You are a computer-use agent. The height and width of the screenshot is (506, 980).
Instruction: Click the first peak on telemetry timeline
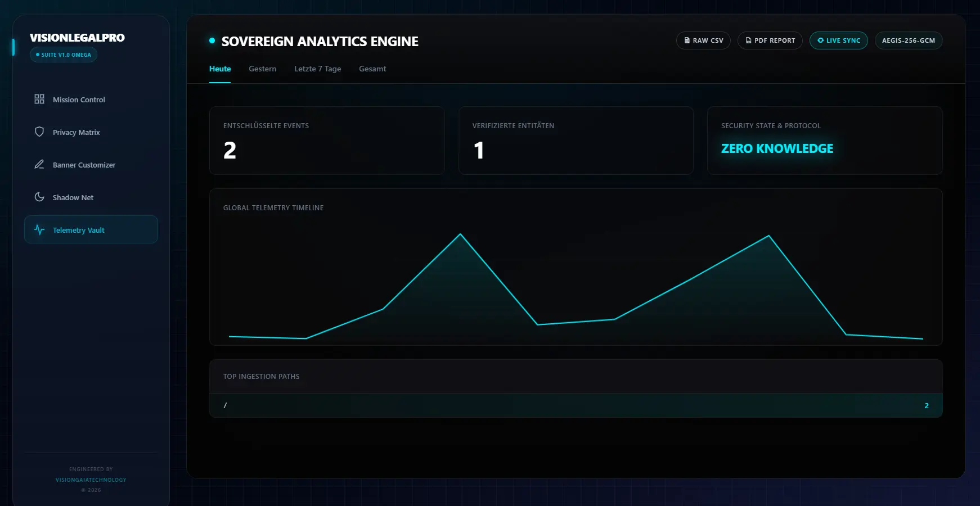click(x=460, y=234)
